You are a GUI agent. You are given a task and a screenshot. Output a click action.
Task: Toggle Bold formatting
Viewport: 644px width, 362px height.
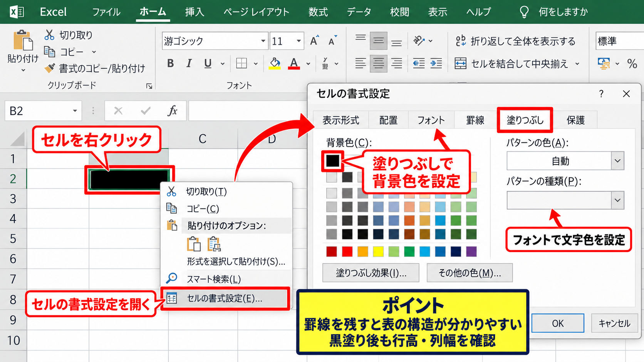[171, 63]
